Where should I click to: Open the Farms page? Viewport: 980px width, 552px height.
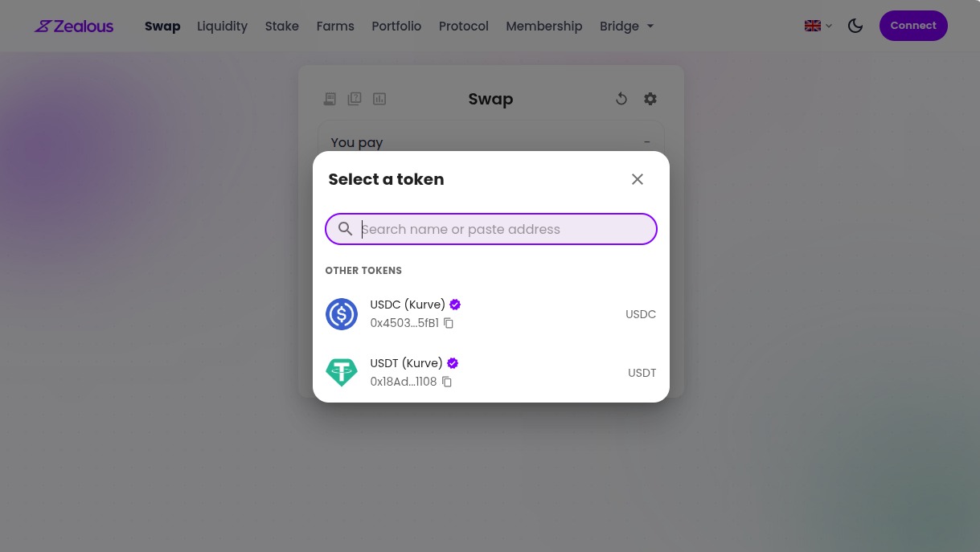(x=335, y=27)
